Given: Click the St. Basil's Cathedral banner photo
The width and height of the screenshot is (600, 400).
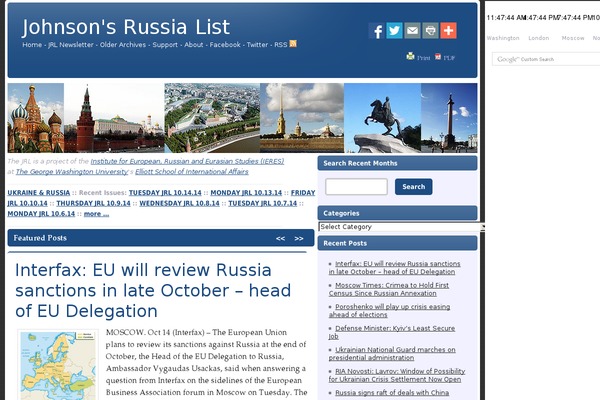Looking at the screenshot, I should [36, 118].
